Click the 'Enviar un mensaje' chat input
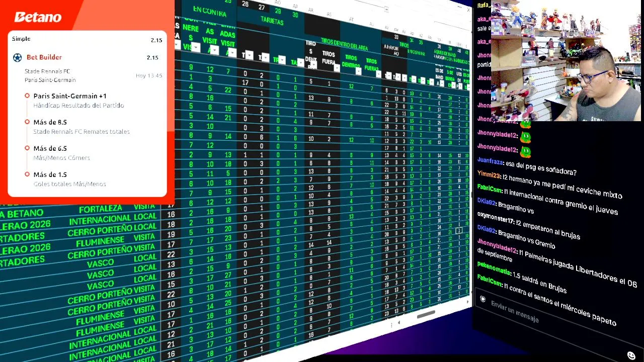This screenshot has height=362, width=644. (x=514, y=312)
